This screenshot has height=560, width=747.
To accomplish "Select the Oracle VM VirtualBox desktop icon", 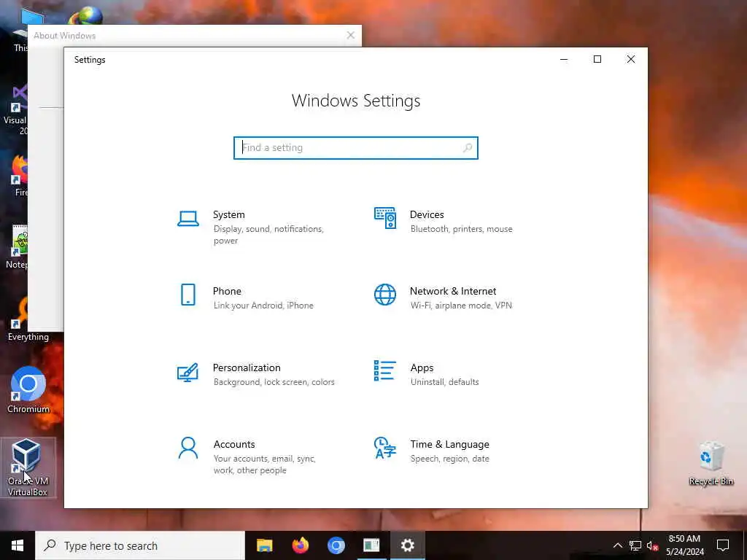I will [x=28, y=467].
